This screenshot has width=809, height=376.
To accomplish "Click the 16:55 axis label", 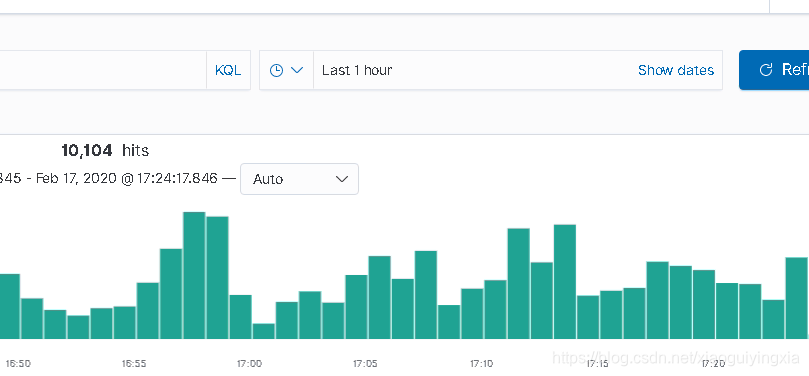I will click(x=134, y=364).
